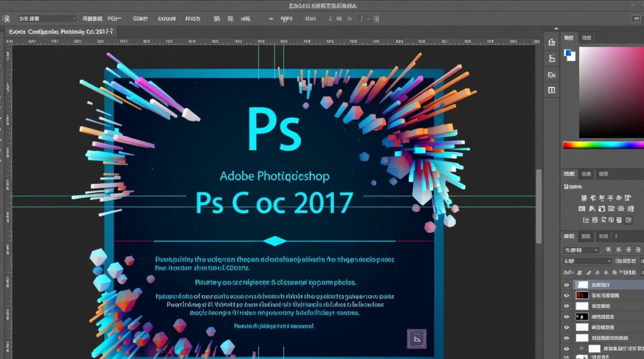Viewport: 644px width, 359px height.
Task: Pick a hue on the rainbow spectrum slider
Action: pyautogui.click(x=604, y=145)
